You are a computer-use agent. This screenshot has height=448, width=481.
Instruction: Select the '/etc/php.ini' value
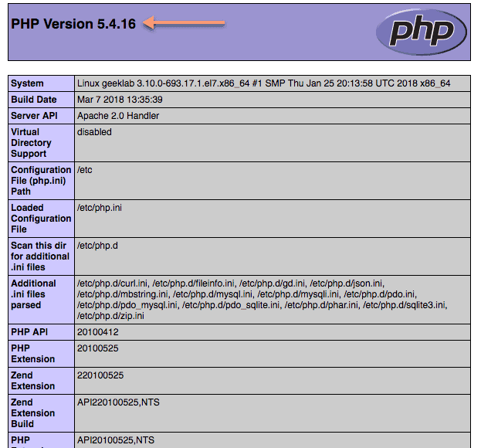click(100, 208)
